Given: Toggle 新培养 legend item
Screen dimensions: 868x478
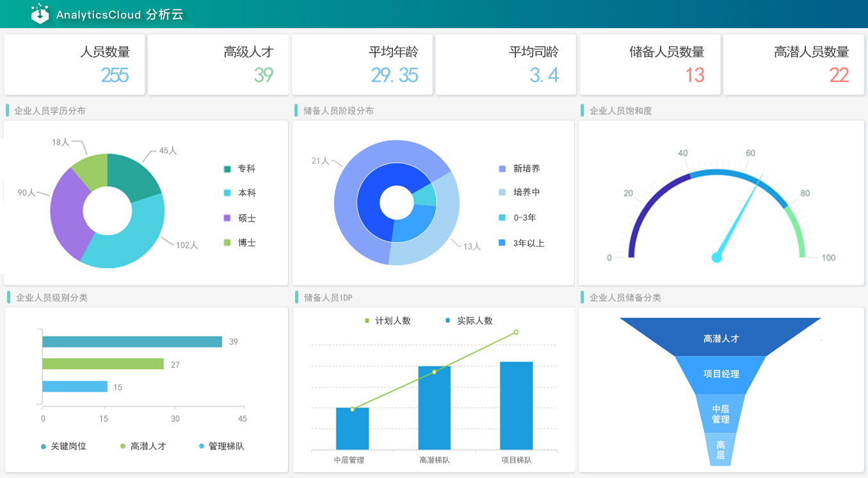Looking at the screenshot, I should pyautogui.click(x=519, y=168).
